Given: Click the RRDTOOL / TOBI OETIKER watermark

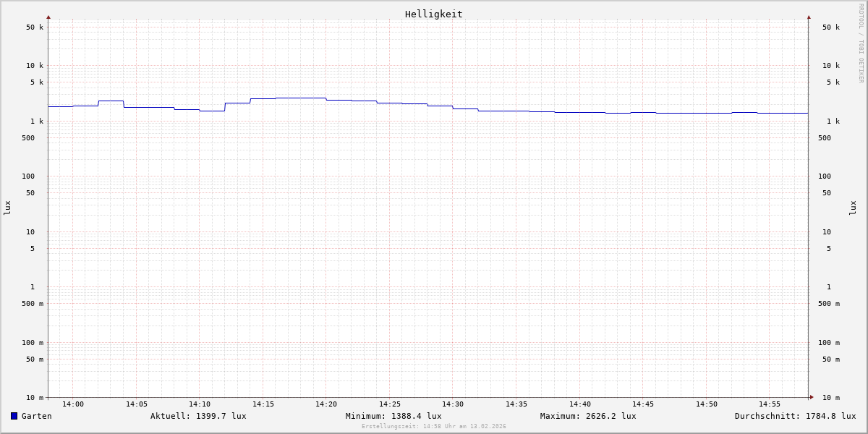Looking at the screenshot, I should point(861,43).
